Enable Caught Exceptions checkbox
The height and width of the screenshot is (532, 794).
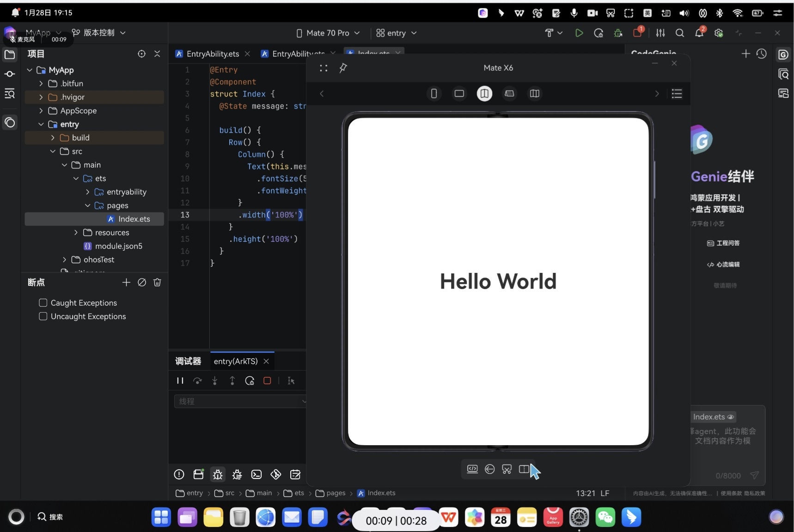(43, 303)
